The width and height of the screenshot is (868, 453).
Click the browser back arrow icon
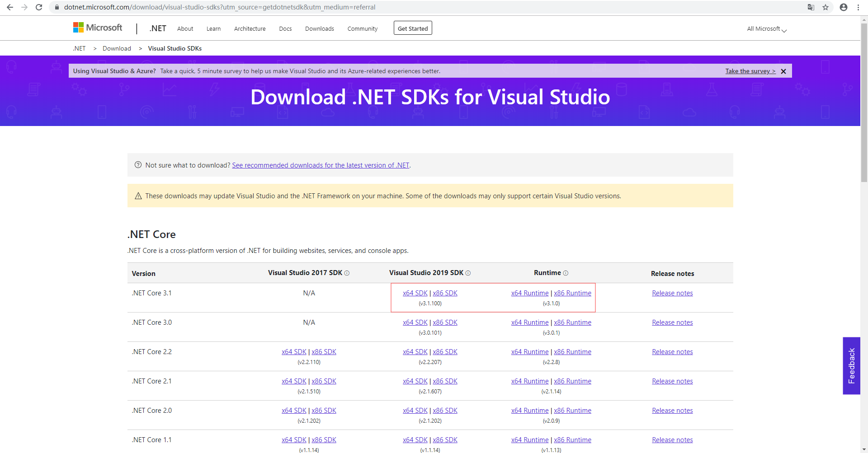[x=10, y=7]
